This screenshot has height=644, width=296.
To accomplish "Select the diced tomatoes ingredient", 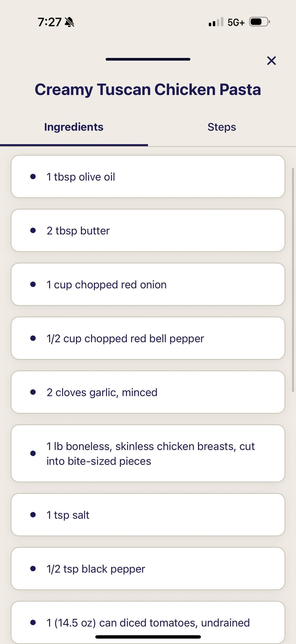I will tap(148, 622).
